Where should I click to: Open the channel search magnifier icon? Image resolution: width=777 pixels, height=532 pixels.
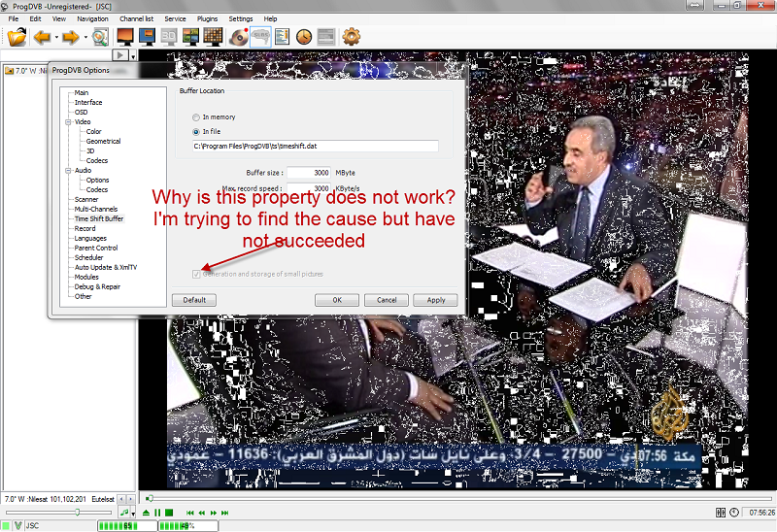[100, 37]
